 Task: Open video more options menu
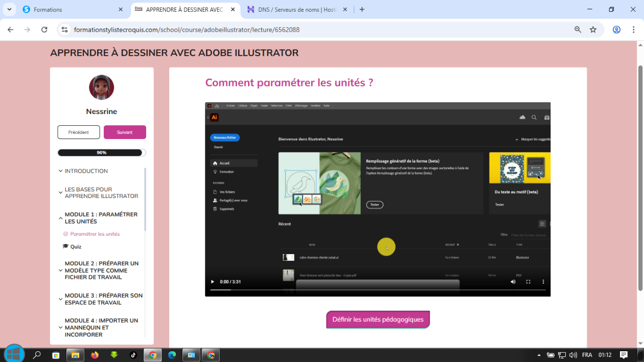[x=543, y=282]
